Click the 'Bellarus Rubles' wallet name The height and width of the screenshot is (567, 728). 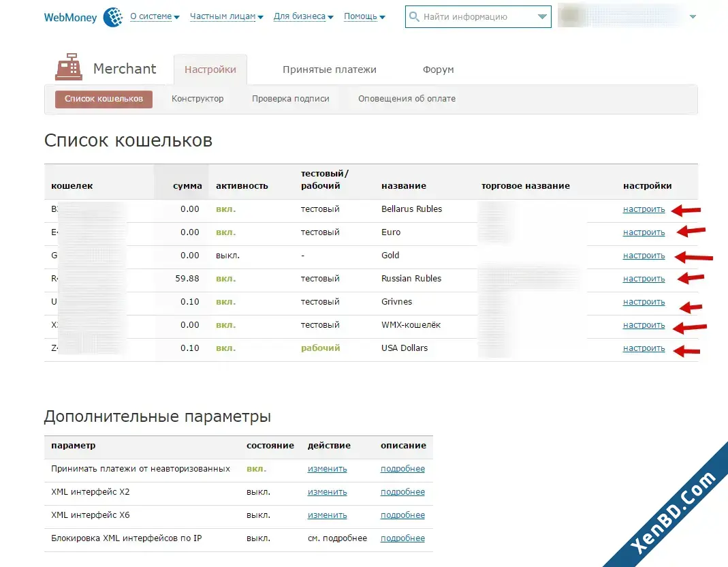click(x=411, y=209)
